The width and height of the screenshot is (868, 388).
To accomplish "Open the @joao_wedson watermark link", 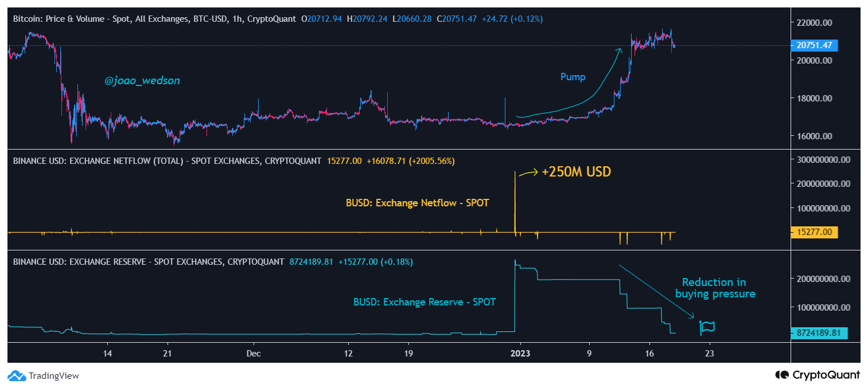I will (143, 81).
